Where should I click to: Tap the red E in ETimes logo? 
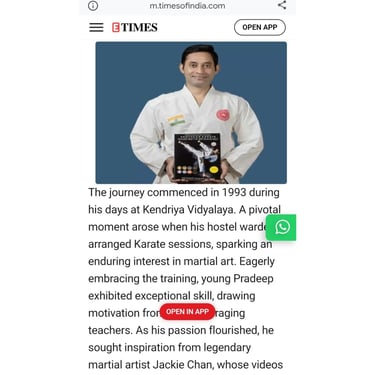[116, 27]
